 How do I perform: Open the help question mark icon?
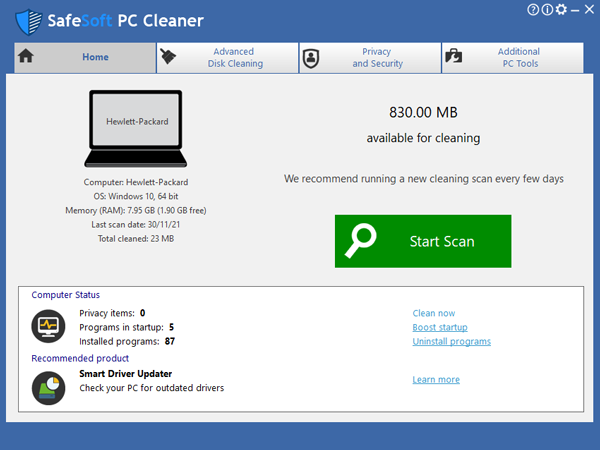(x=533, y=10)
